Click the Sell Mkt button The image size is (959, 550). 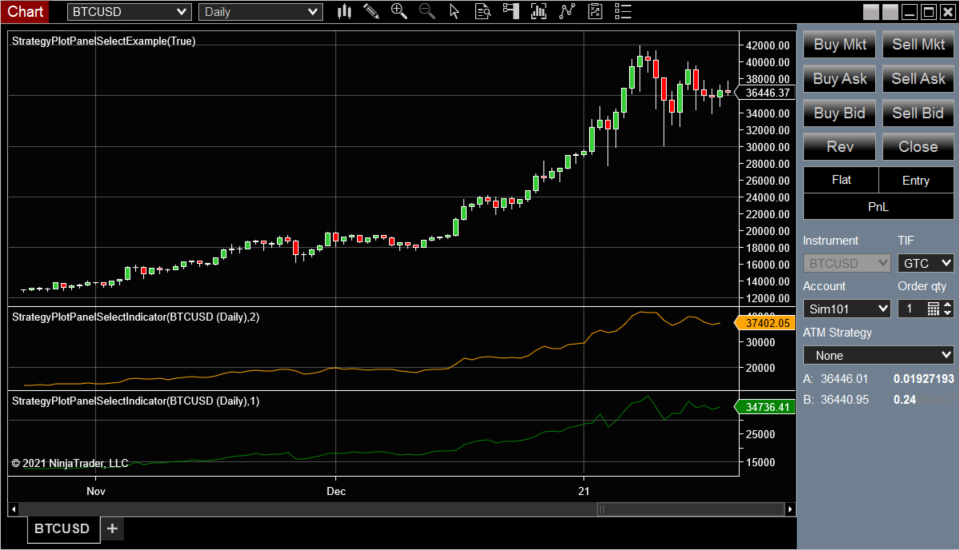point(917,45)
